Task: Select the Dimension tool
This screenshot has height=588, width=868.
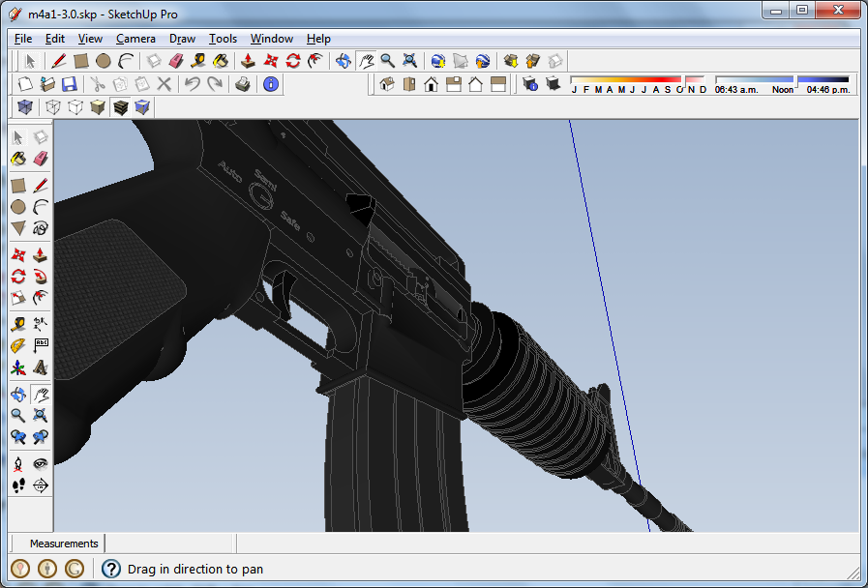Action: click(41, 324)
